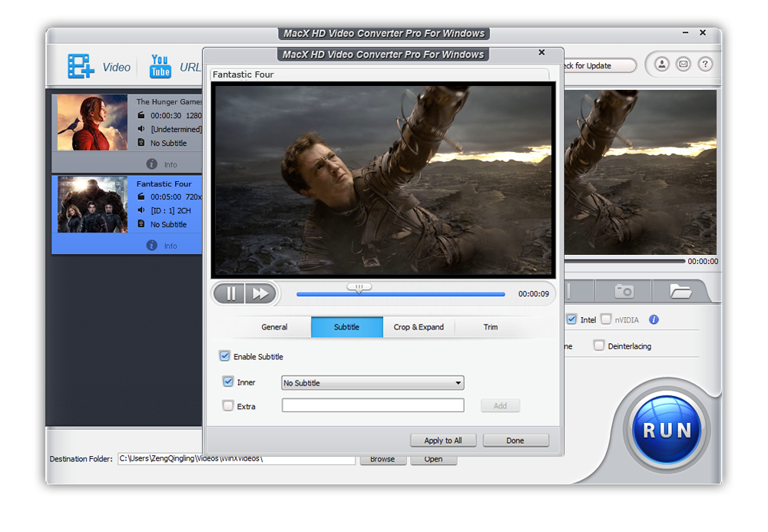This screenshot has height=532, width=768.
Task: Switch to the General tab
Action: click(274, 327)
